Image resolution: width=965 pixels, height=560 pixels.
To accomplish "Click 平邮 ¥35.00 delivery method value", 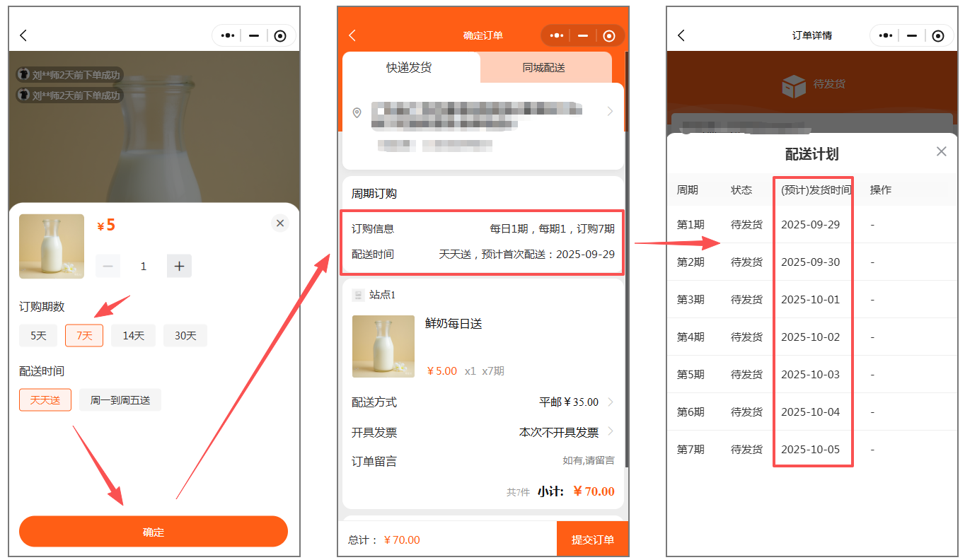I will coord(569,402).
